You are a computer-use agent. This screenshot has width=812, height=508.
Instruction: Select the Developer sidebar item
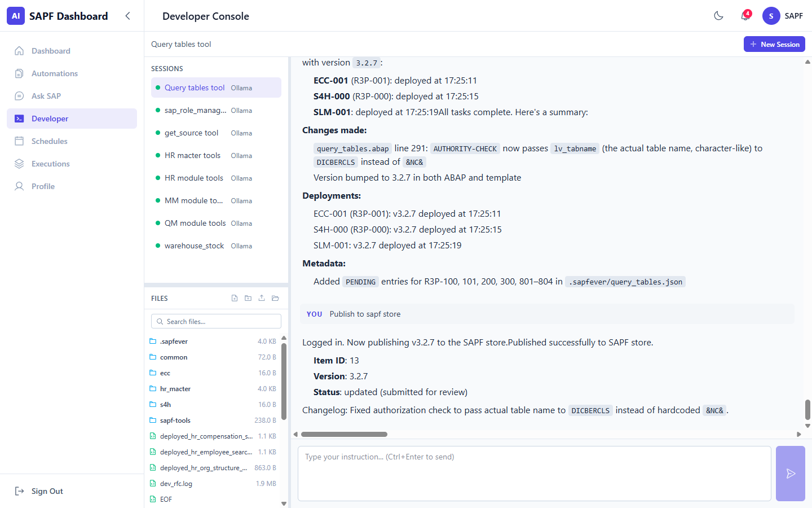tap(72, 119)
